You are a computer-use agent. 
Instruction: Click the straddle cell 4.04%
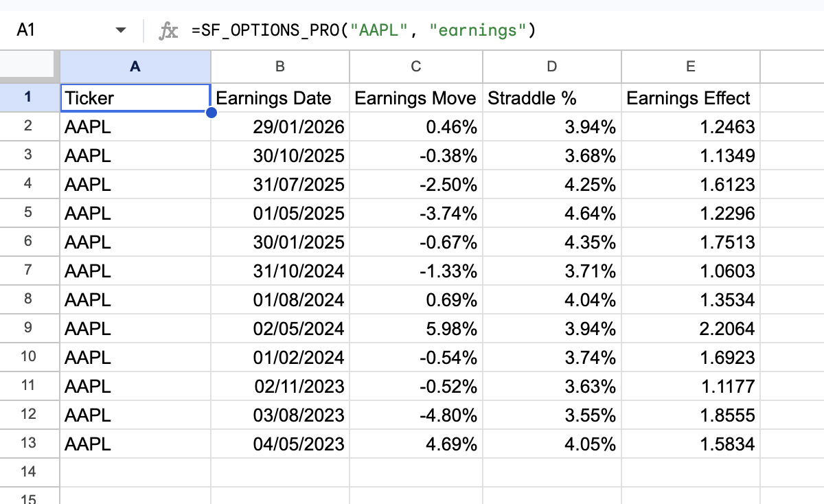pyautogui.click(x=552, y=299)
